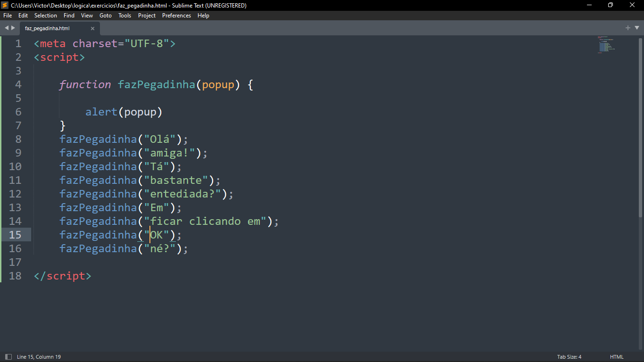The height and width of the screenshot is (362, 644).
Task: Click the minimap code preview
Action: pyautogui.click(x=606, y=44)
